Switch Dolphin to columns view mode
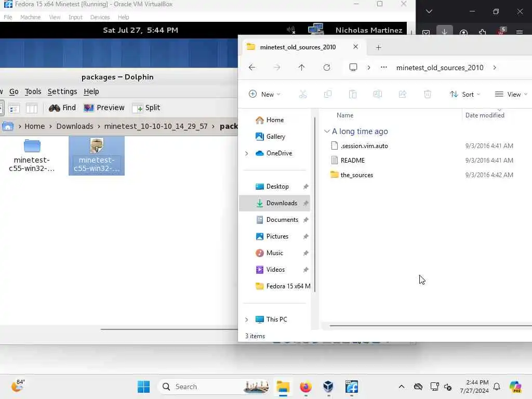 click(x=32, y=108)
